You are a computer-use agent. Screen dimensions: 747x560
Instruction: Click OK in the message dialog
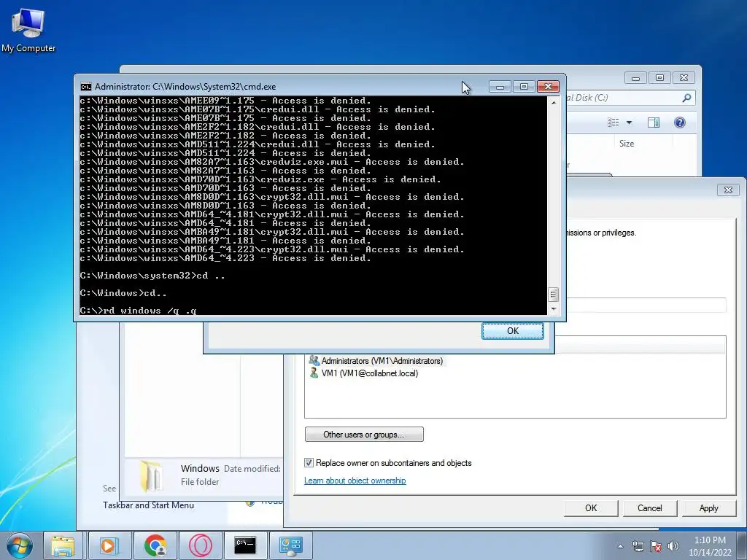pyautogui.click(x=513, y=331)
